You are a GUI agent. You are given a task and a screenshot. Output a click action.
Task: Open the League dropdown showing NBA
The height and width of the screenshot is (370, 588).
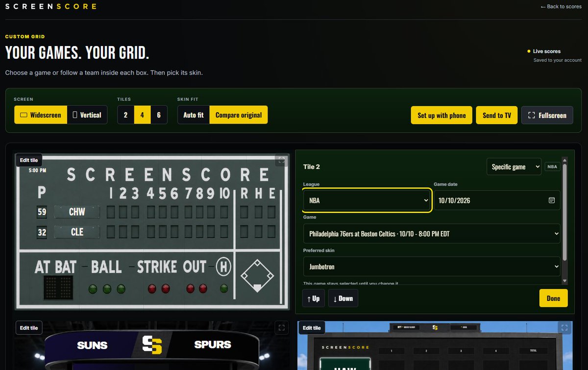click(x=367, y=200)
